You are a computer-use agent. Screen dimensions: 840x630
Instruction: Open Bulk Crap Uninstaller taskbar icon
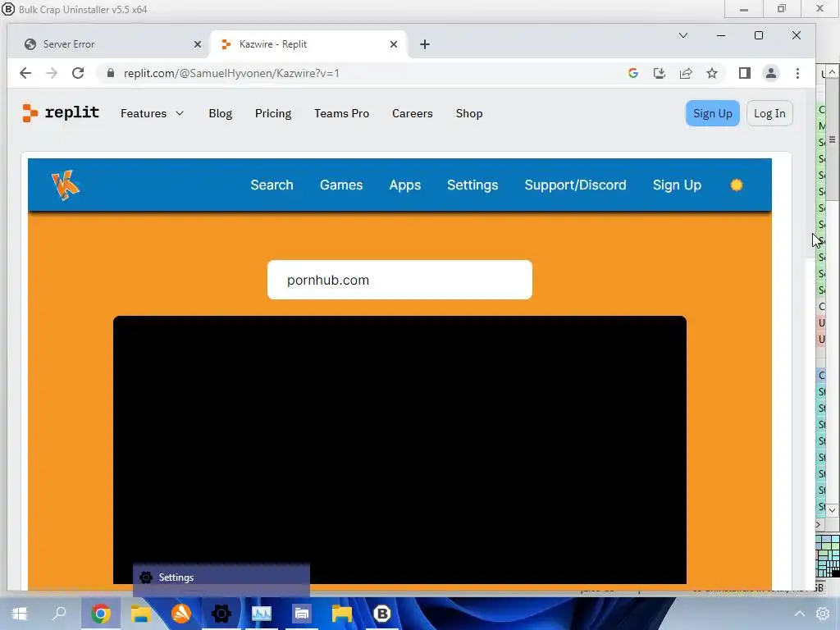click(382, 614)
